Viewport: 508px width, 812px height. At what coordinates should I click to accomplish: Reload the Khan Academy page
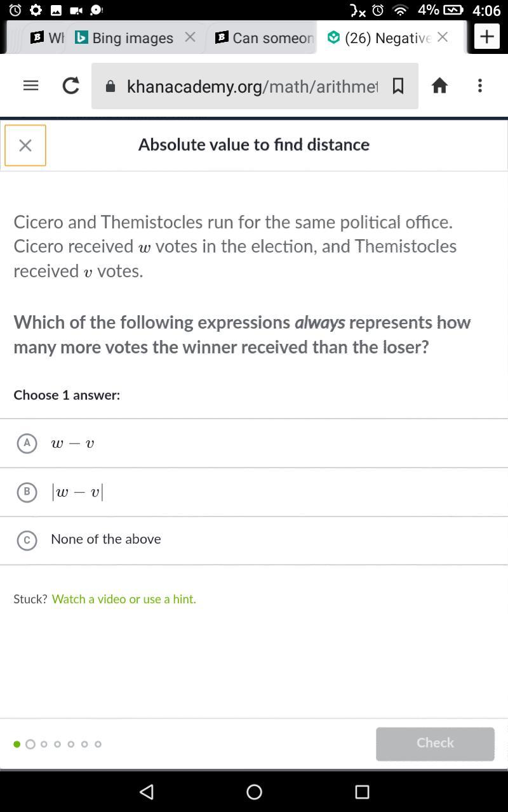pyautogui.click(x=70, y=86)
